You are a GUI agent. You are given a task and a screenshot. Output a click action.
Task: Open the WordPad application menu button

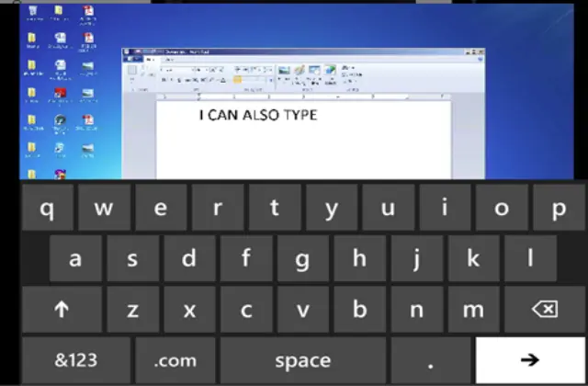pos(131,61)
